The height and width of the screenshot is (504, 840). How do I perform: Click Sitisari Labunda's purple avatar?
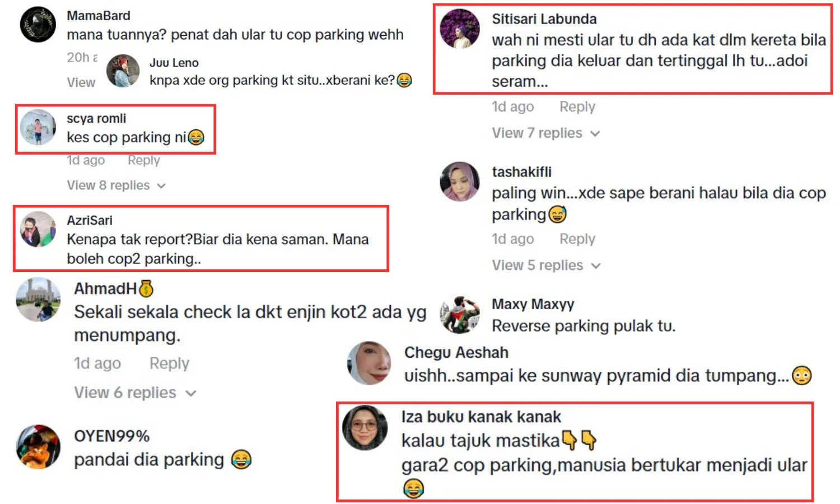[x=460, y=29]
